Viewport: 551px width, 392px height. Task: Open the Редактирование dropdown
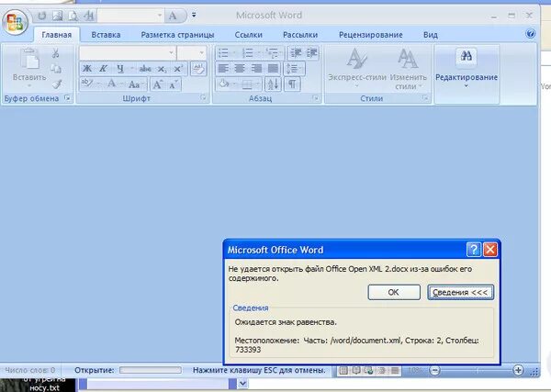coord(467,69)
